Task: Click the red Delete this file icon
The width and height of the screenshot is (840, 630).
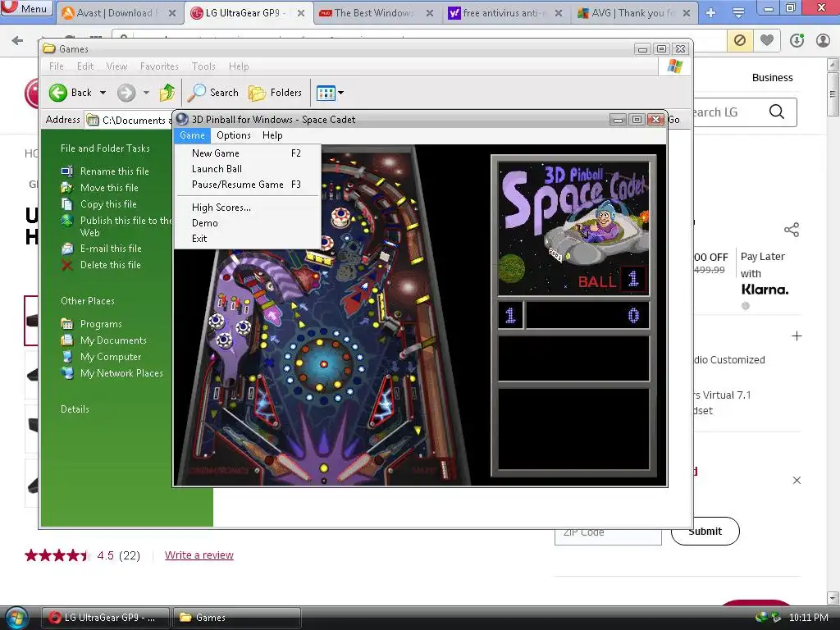Action: (x=67, y=265)
